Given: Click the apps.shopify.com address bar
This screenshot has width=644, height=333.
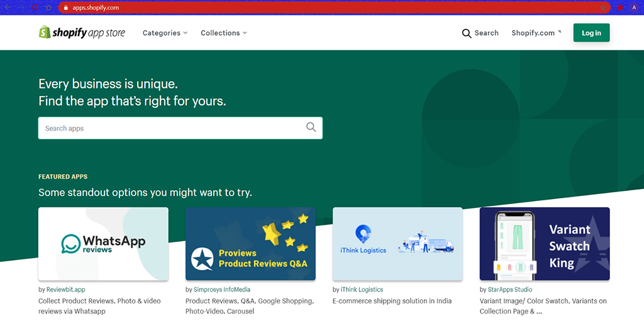Looking at the screenshot, I should [334, 8].
